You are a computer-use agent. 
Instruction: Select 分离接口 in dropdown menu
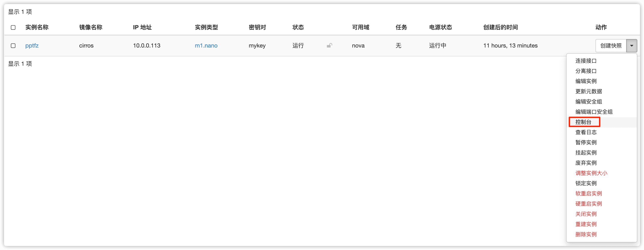[x=586, y=71]
